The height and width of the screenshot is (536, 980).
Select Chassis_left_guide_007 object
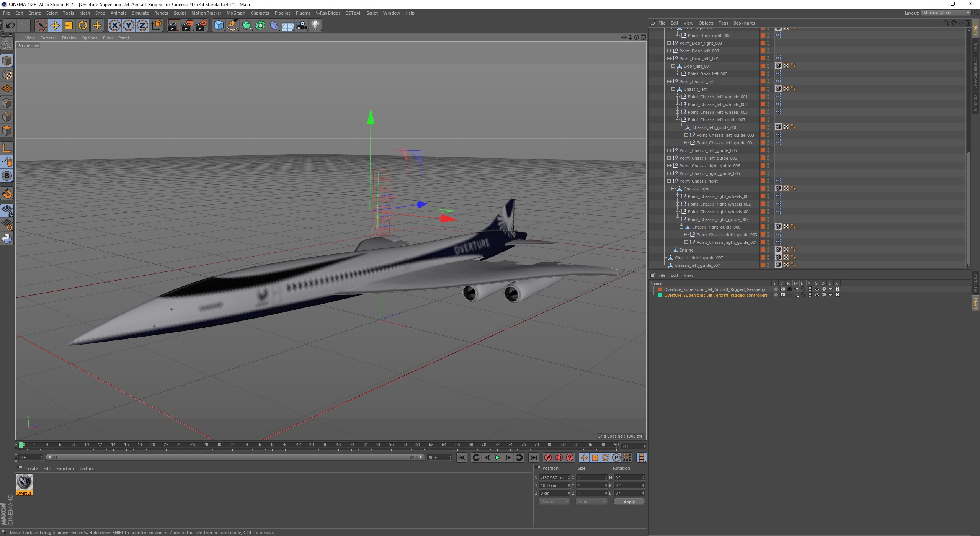697,265
